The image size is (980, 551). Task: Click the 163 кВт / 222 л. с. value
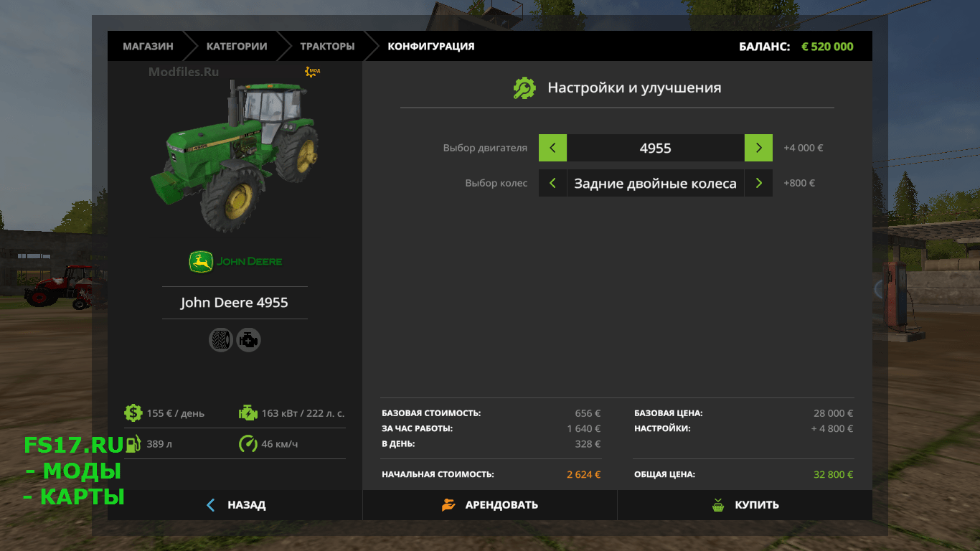[303, 413]
